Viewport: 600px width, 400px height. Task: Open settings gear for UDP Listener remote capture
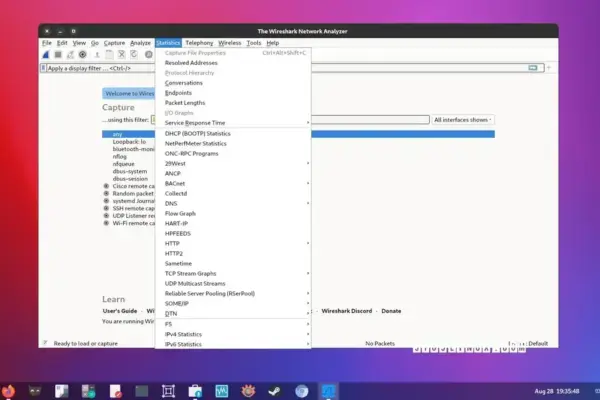[x=106, y=216]
